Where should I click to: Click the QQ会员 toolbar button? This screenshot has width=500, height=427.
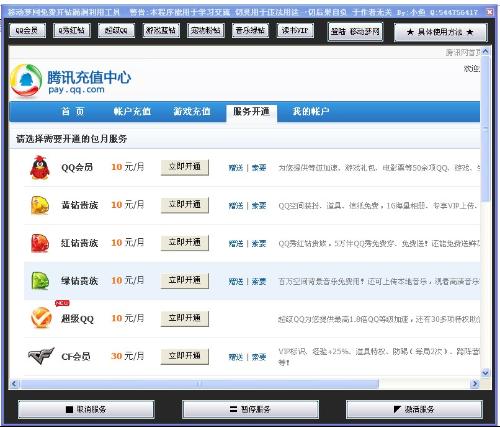coord(27,31)
